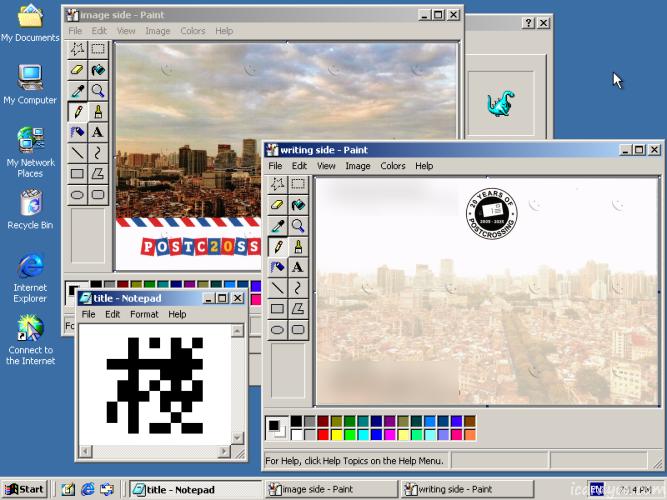Select the Ellipse tool in image side Paint
The width and height of the screenshot is (667, 500).
pos(77,194)
